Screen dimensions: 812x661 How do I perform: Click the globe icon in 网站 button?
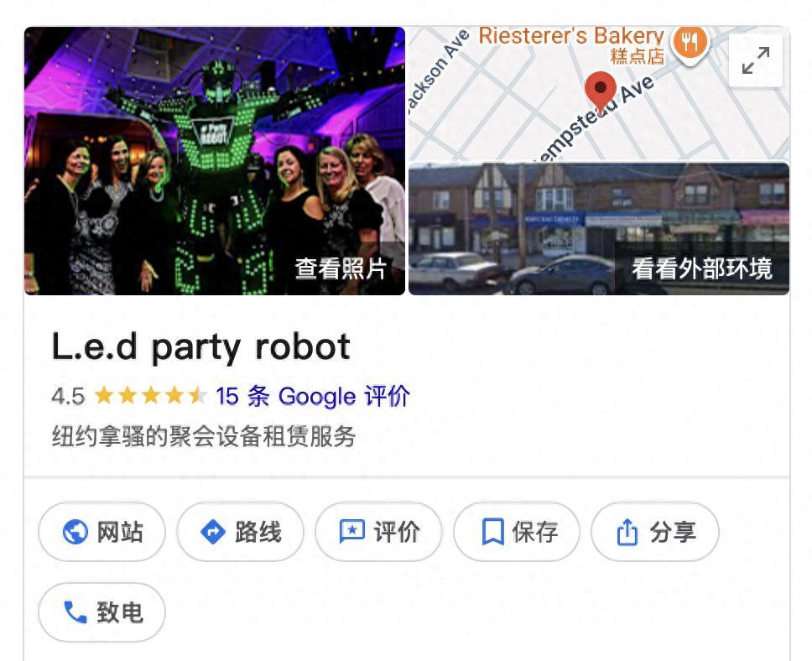[x=75, y=532]
